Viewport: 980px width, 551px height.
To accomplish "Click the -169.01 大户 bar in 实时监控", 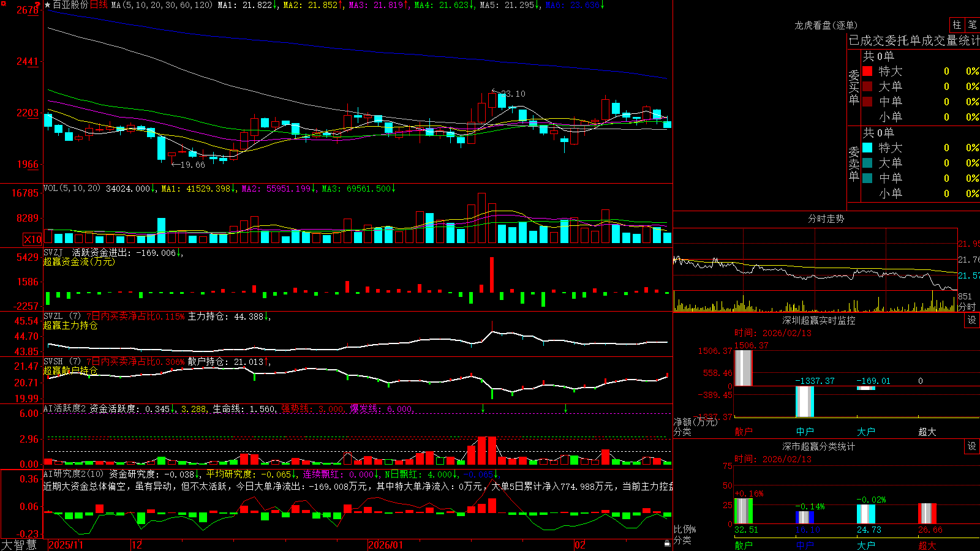I will click(x=866, y=388).
